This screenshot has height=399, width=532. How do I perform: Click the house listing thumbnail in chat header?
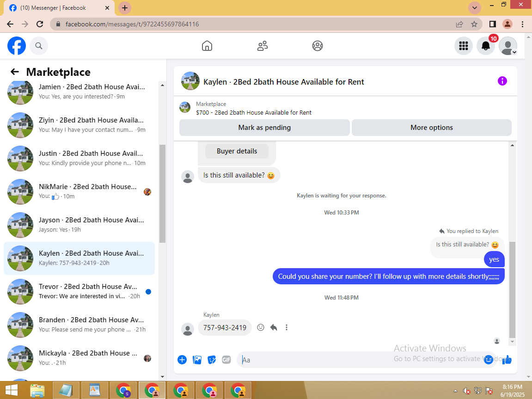point(190,81)
